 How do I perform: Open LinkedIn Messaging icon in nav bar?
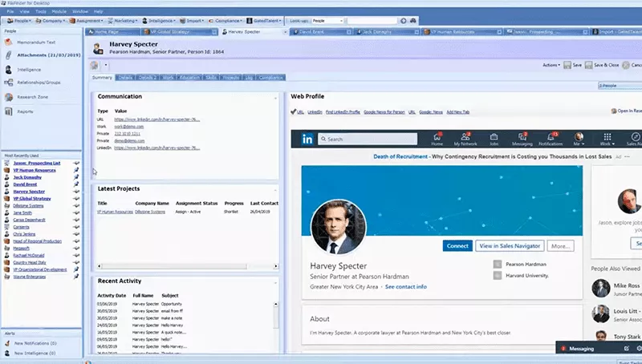coord(522,139)
